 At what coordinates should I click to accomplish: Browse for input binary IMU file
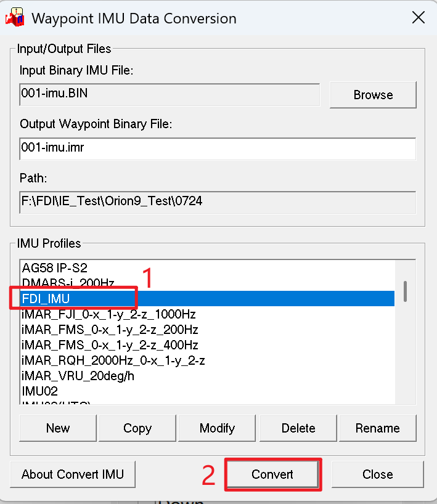coord(373,95)
